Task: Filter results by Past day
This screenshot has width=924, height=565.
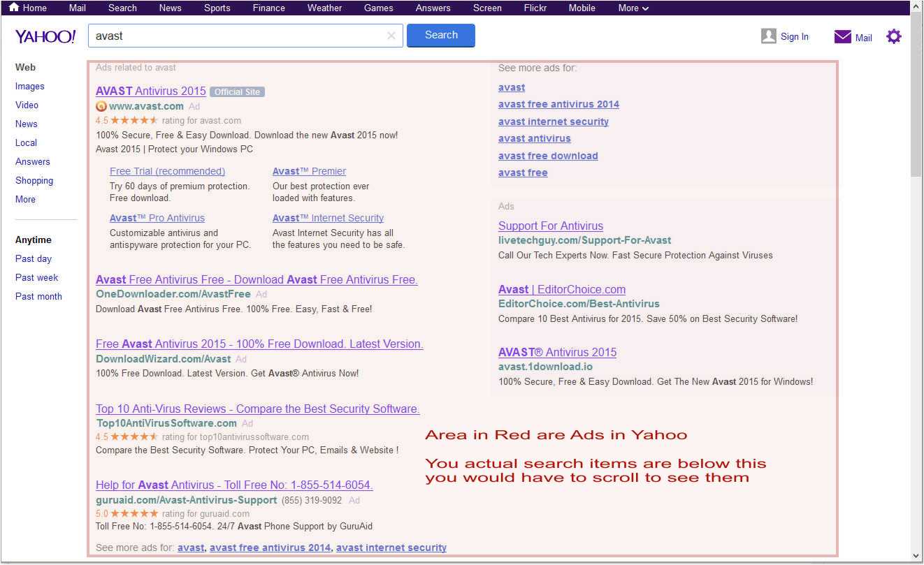Action: tap(34, 258)
